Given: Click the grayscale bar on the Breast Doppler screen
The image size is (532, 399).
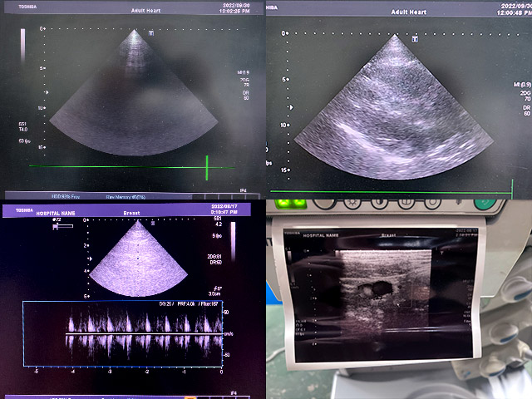Looking at the screenshot, I should tap(233, 241).
